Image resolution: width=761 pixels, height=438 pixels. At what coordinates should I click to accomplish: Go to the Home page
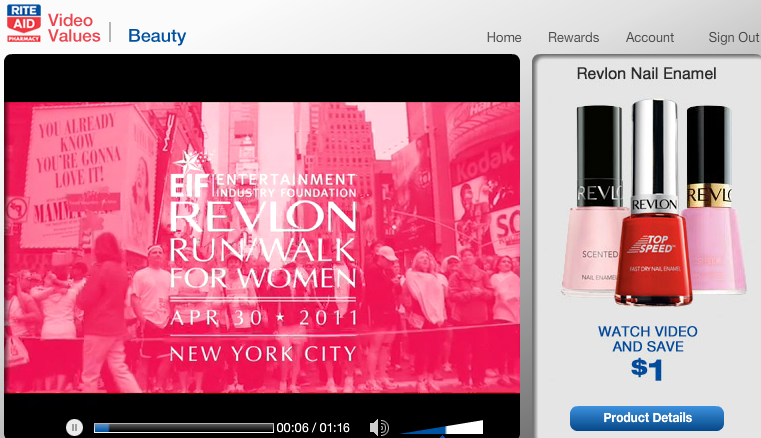point(504,37)
